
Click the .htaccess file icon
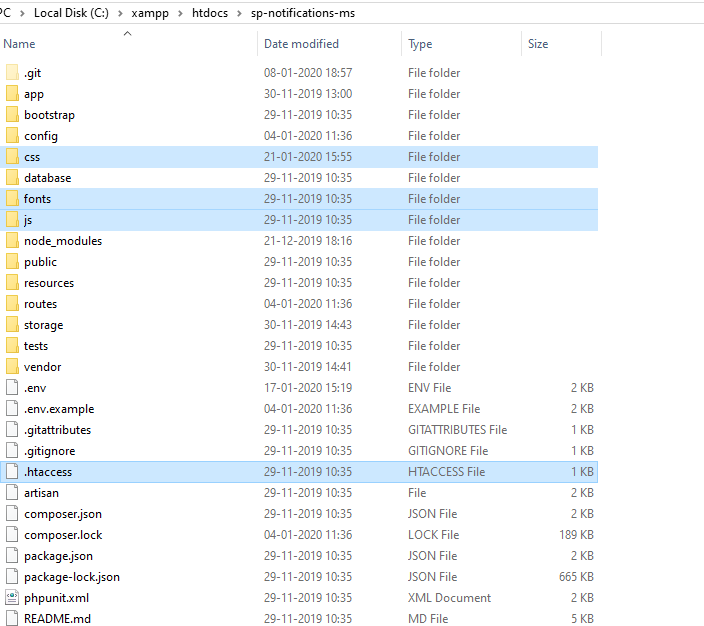12,472
